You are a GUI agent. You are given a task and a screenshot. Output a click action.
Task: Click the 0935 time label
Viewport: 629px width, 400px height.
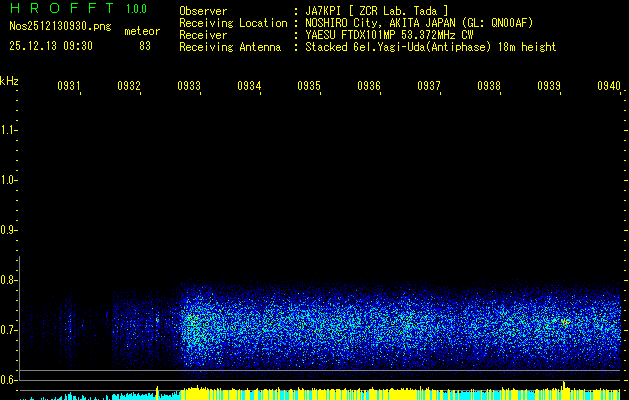(x=309, y=87)
